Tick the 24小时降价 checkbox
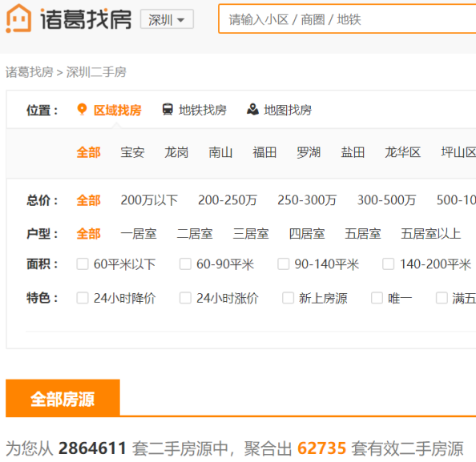 point(83,298)
